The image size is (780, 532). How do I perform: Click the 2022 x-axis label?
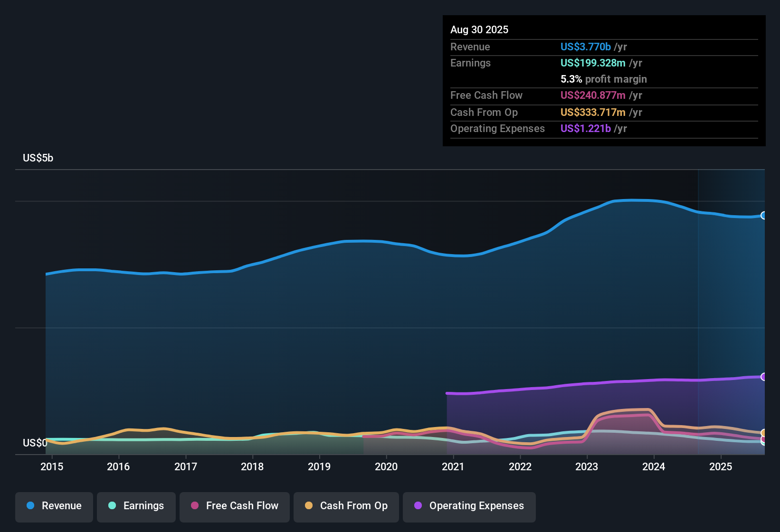[520, 467]
